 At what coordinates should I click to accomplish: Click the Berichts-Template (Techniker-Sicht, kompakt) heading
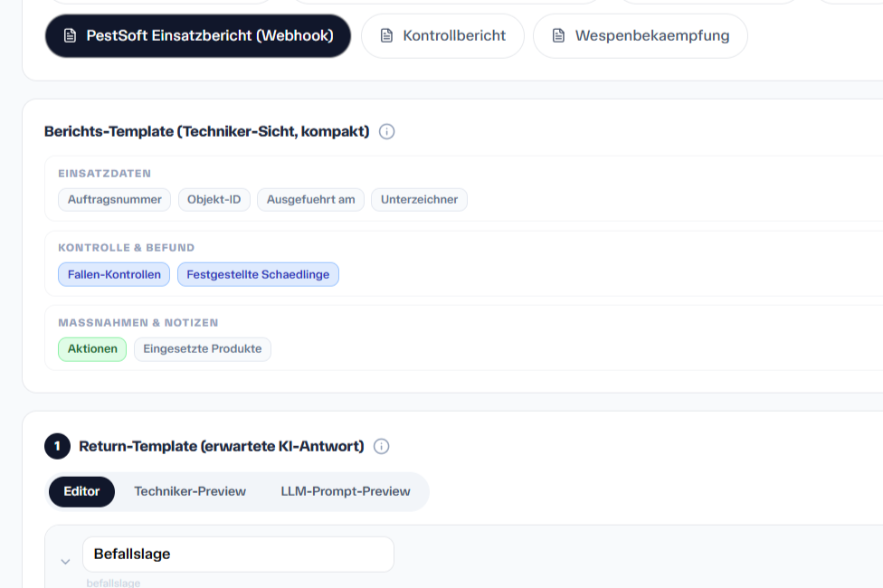206,132
